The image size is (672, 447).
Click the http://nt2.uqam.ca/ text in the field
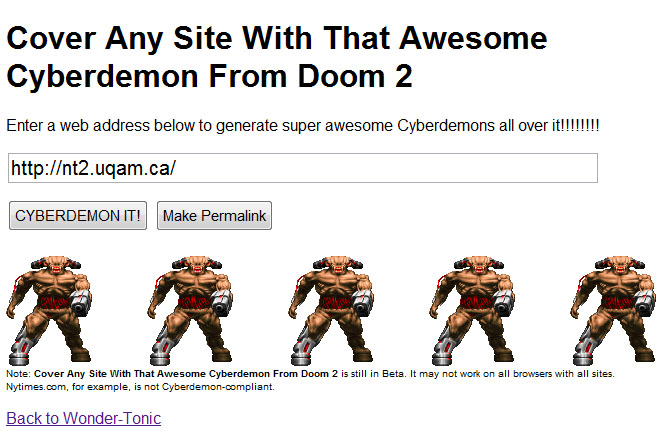click(x=93, y=168)
